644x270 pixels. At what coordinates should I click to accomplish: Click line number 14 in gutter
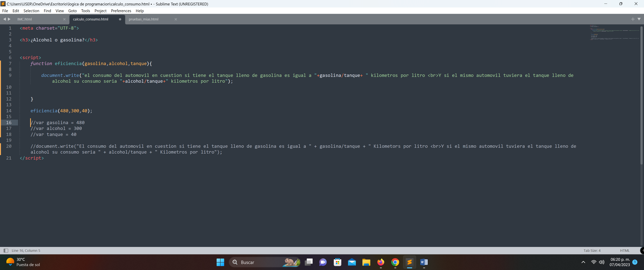click(x=9, y=111)
